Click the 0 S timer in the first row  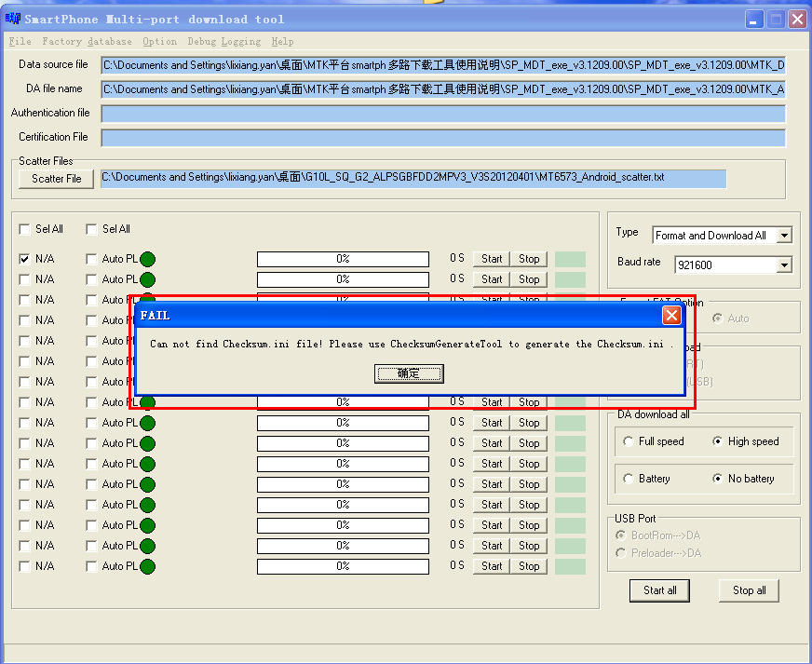(456, 258)
